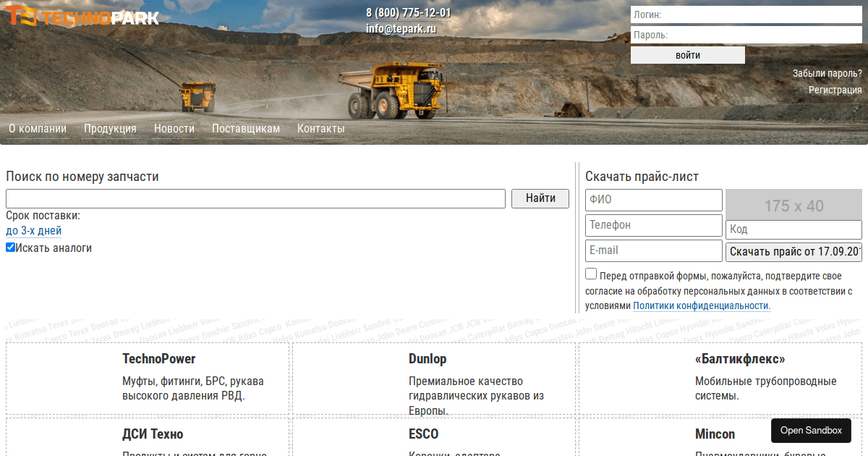Viewport: 868px width, 456px height.
Task: Open the Продукция menu item
Action: pyautogui.click(x=110, y=129)
